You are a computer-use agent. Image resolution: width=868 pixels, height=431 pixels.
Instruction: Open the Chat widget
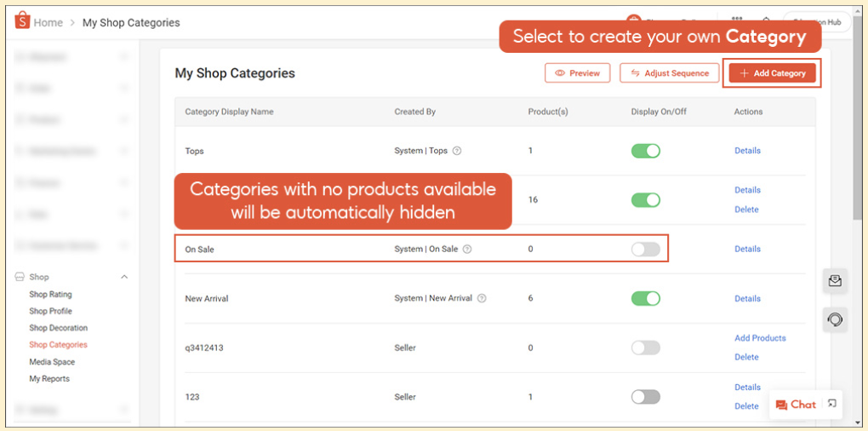(795, 405)
